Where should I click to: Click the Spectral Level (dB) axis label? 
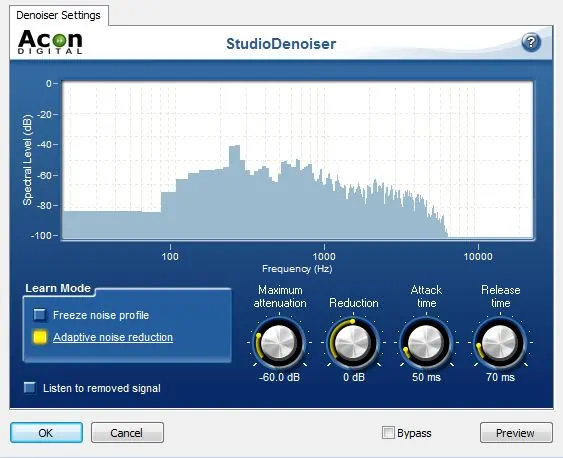27,160
